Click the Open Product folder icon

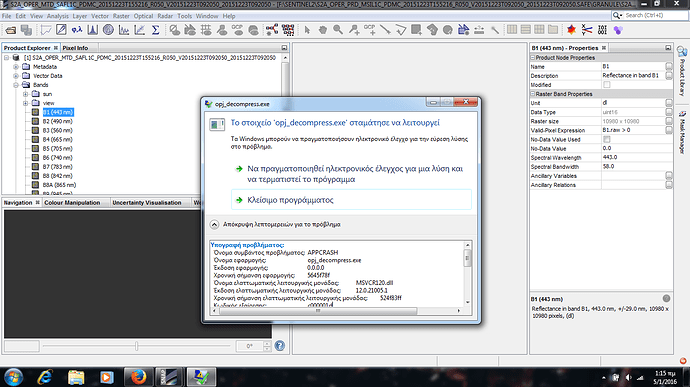pos(11,30)
